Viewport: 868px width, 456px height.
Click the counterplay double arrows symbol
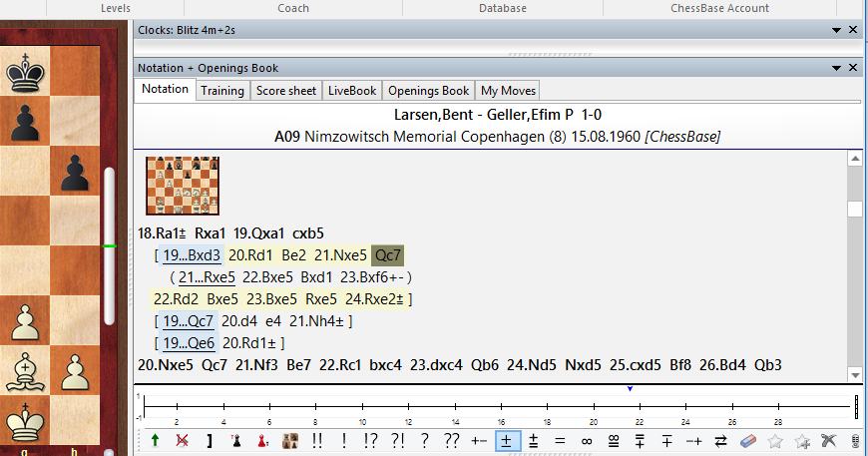[x=721, y=441]
